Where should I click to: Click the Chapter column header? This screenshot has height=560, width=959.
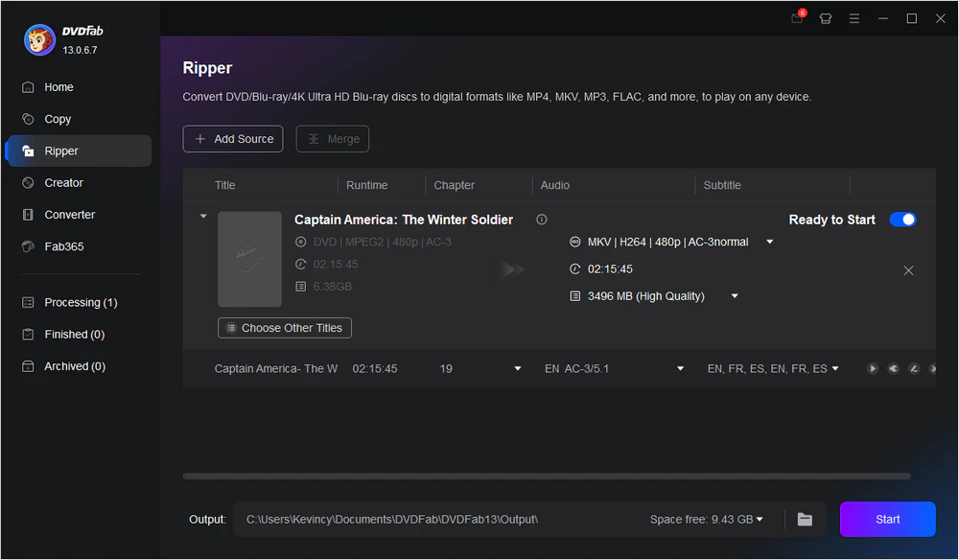(454, 185)
